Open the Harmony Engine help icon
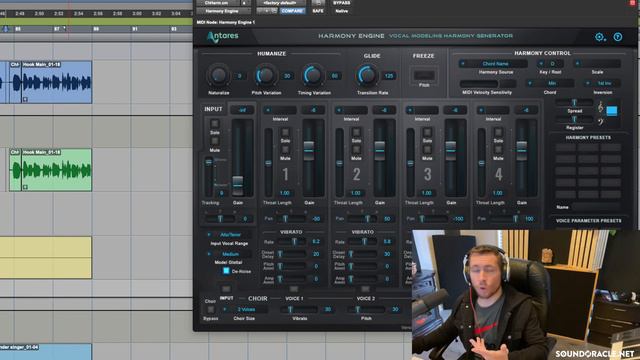The height and width of the screenshot is (360, 640). click(618, 37)
